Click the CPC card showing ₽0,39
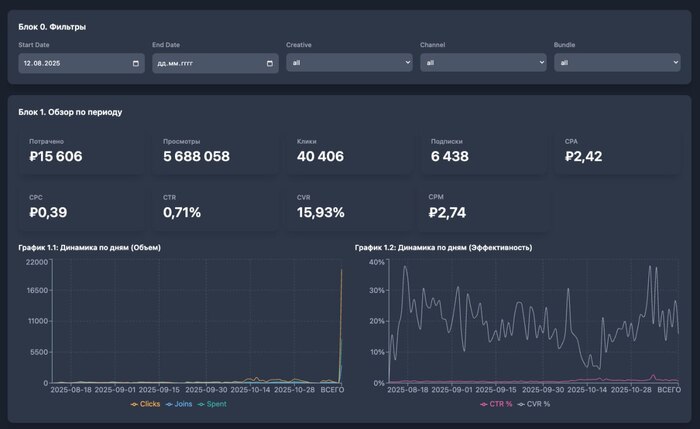 82,207
